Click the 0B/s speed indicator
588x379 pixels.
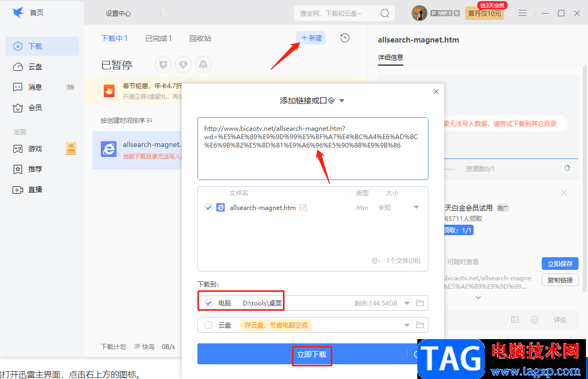click(x=169, y=347)
